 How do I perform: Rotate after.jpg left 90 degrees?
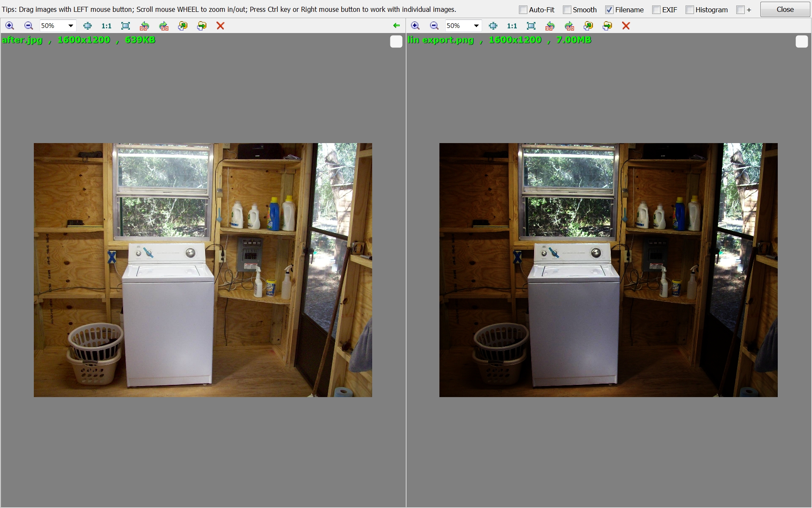pos(145,26)
